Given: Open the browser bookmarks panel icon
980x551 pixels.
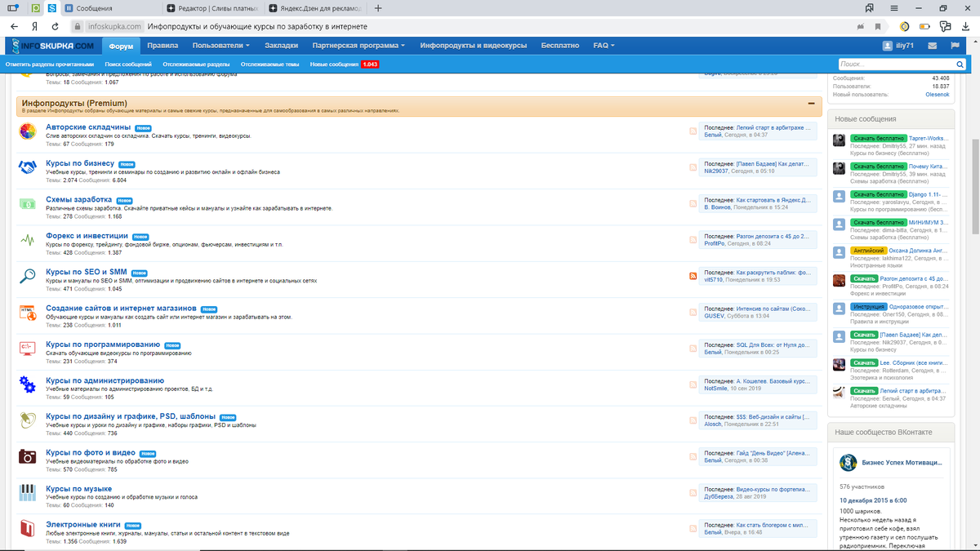Looking at the screenshot, I should click(870, 8).
